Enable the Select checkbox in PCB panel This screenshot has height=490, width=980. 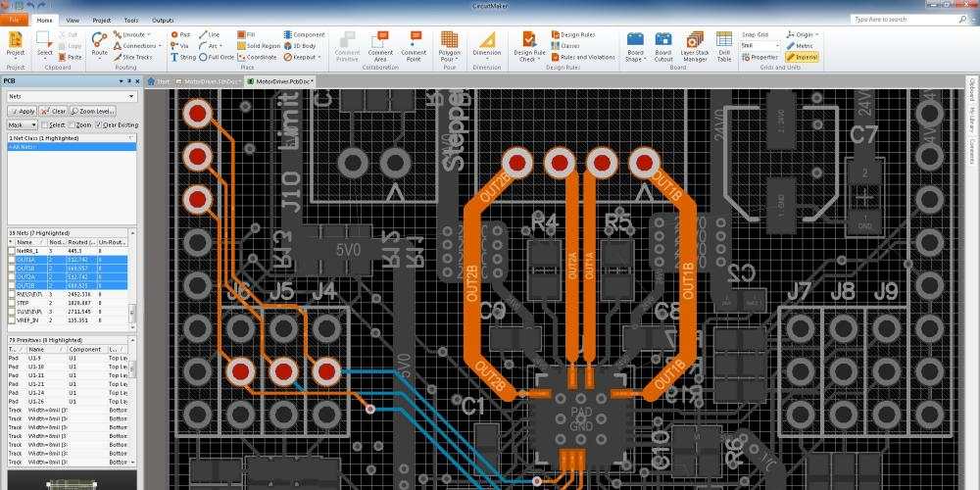45,125
